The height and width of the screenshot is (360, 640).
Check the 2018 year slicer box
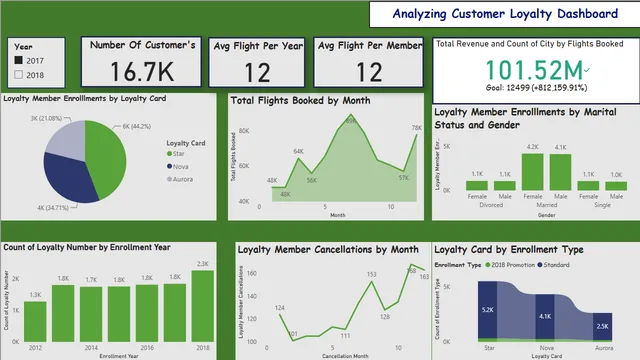click(18, 75)
